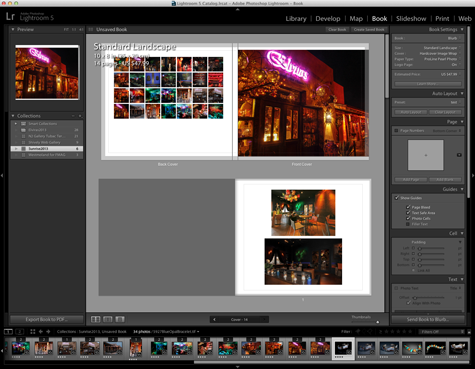Click the Clear Layout button
475x369 pixels.
pos(445,112)
